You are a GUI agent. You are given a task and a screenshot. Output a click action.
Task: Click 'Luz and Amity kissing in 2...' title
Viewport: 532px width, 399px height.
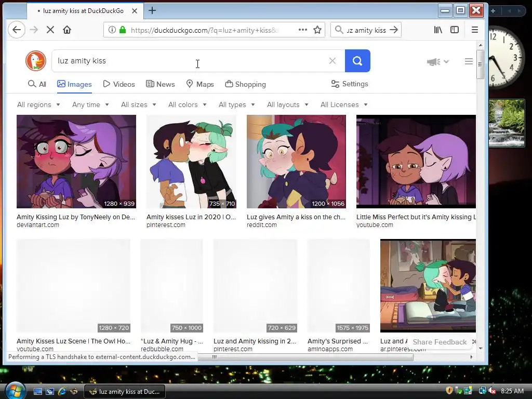pos(255,341)
